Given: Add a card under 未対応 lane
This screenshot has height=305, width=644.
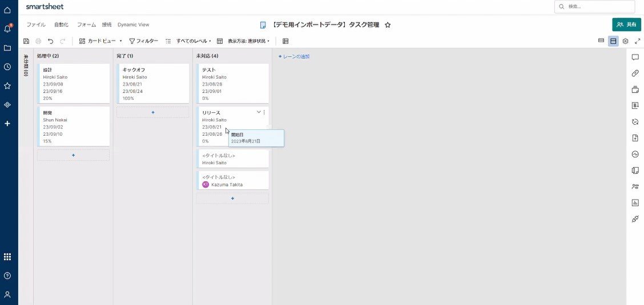Looking at the screenshot, I should pos(232,198).
